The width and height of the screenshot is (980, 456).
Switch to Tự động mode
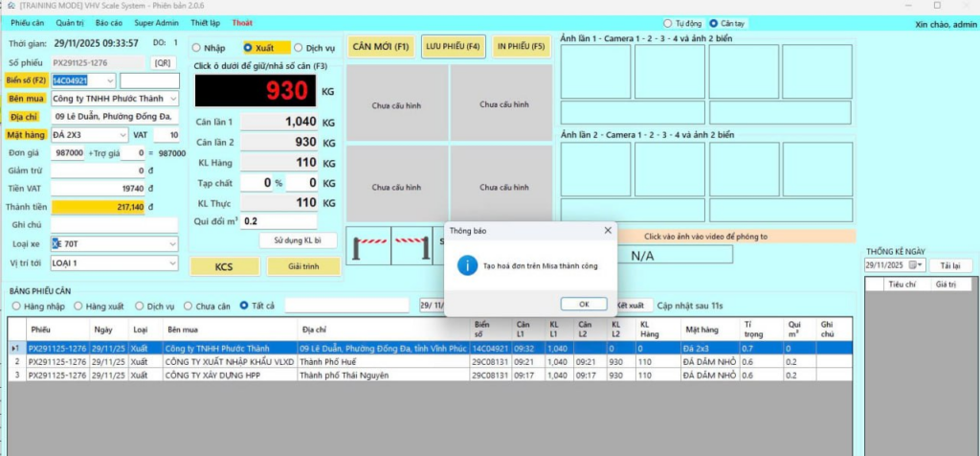tap(668, 23)
